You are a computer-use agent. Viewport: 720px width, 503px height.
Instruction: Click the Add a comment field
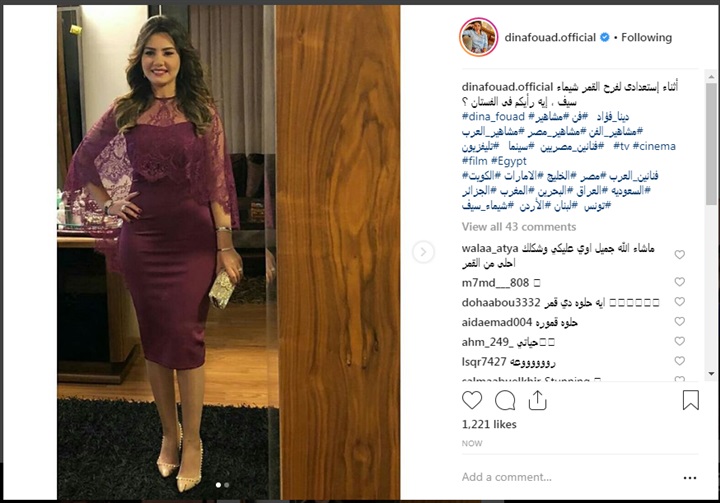(x=569, y=477)
